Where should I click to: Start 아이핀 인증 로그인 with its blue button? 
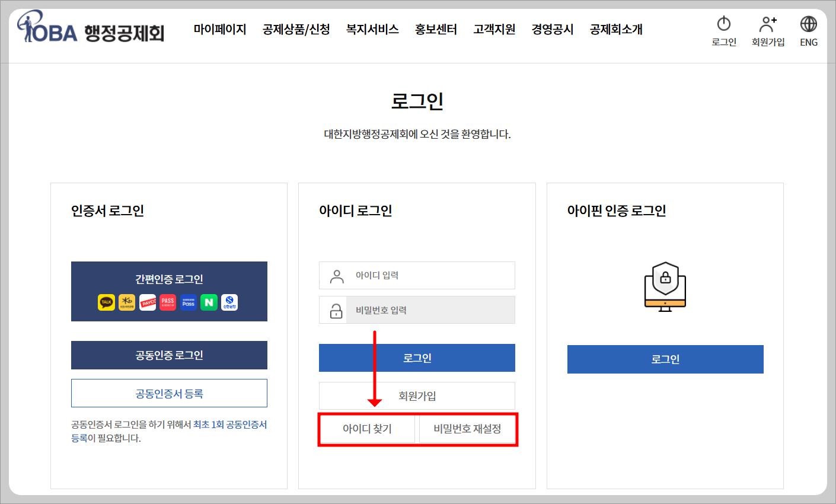(665, 359)
